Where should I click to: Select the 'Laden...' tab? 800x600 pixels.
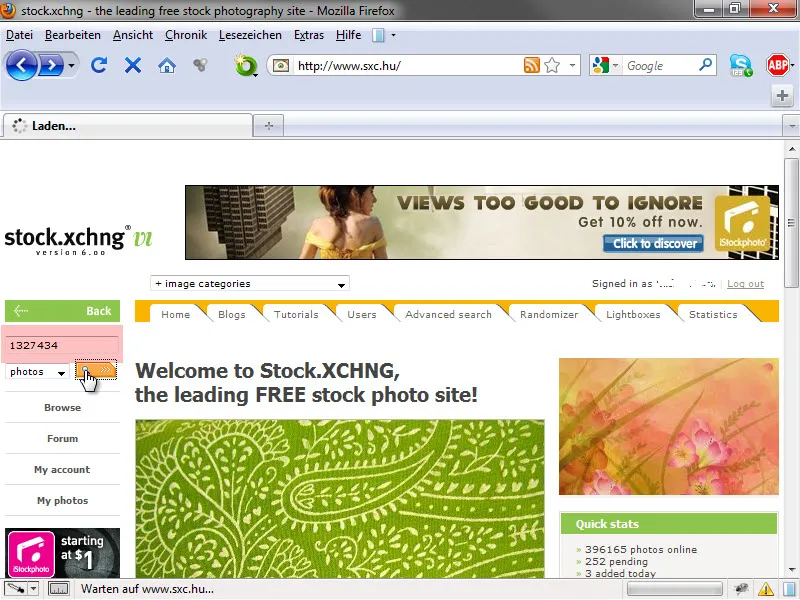click(x=128, y=126)
